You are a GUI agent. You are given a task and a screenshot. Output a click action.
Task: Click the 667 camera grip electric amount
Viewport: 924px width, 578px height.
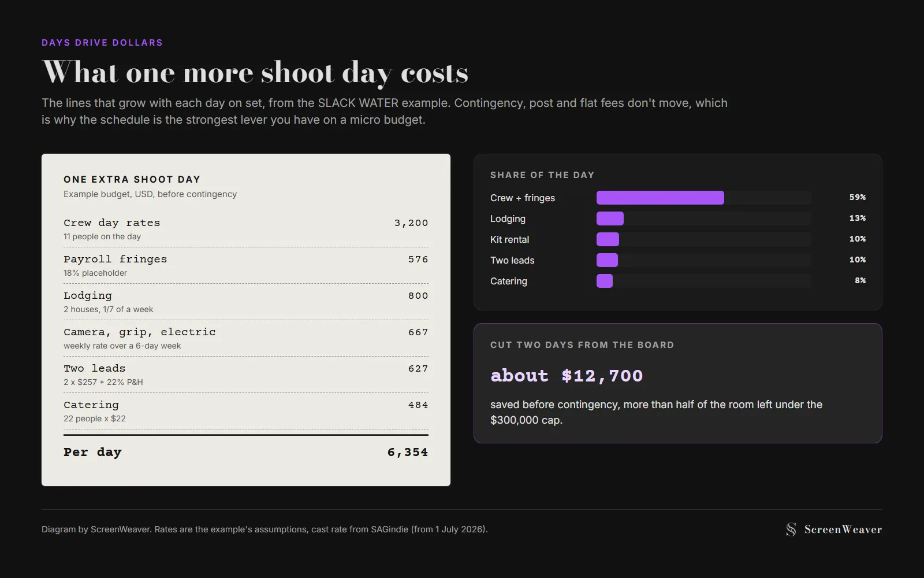[x=418, y=332]
